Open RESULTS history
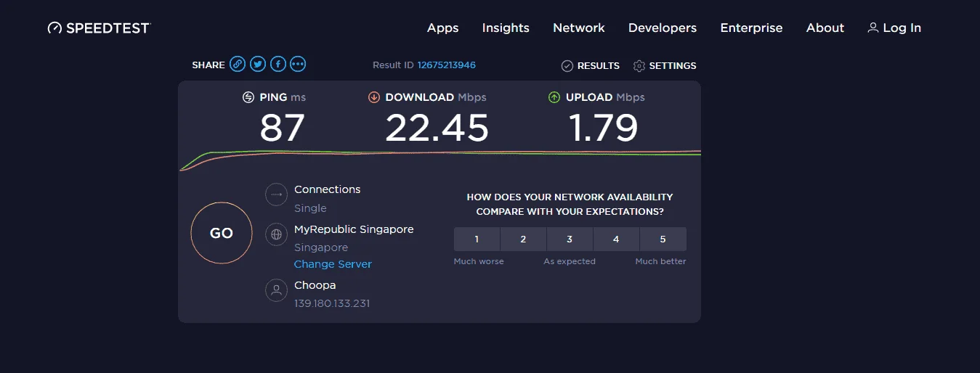 click(599, 66)
